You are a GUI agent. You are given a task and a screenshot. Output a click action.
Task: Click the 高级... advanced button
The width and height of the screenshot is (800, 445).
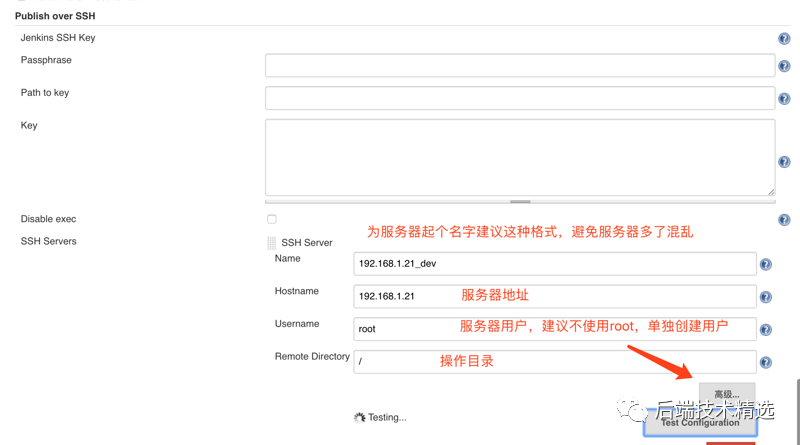tap(727, 394)
